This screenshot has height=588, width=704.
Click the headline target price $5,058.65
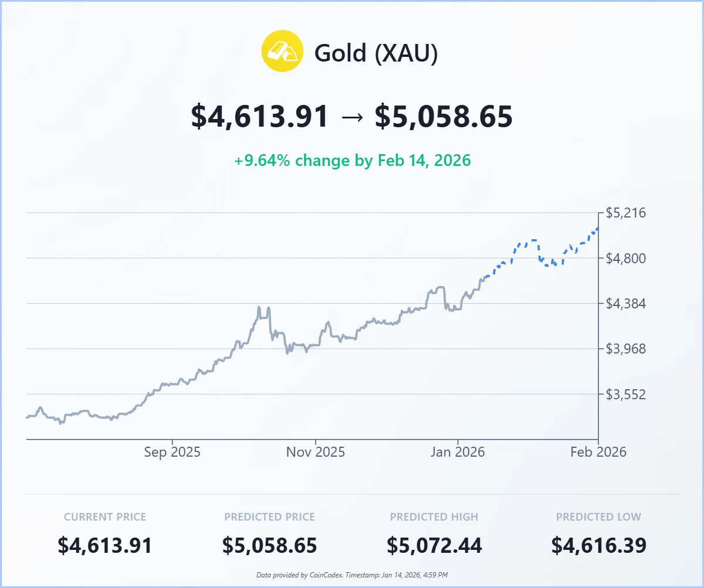[x=444, y=117]
